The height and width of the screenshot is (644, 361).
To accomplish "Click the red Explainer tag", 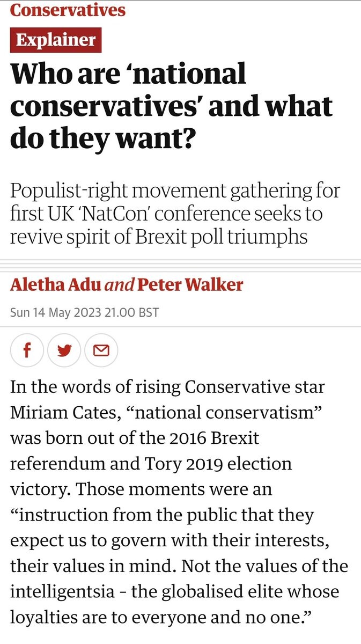I will point(56,40).
